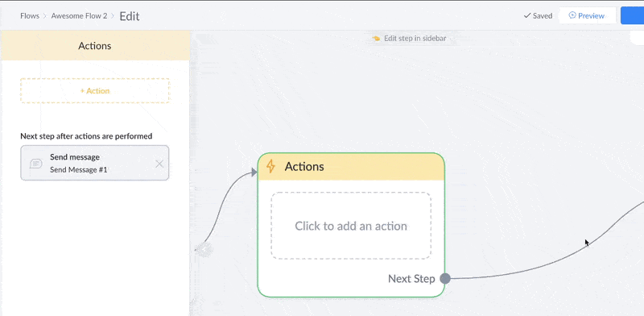Click the Preview play icon
This screenshot has height=316, width=644.
click(572, 15)
